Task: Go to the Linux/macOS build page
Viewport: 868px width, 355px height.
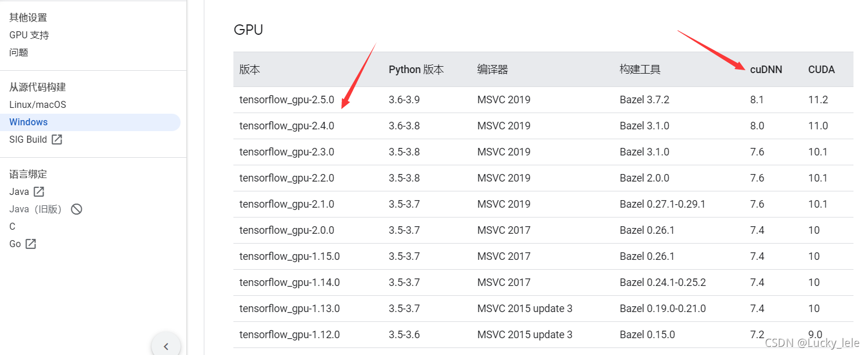Action: pyautogui.click(x=38, y=104)
